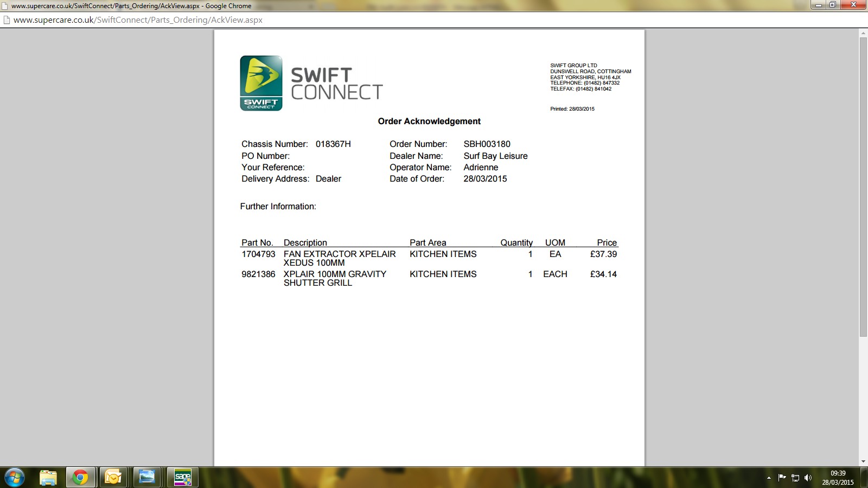Select chassis number 018367H
The image size is (868, 488).
(333, 144)
